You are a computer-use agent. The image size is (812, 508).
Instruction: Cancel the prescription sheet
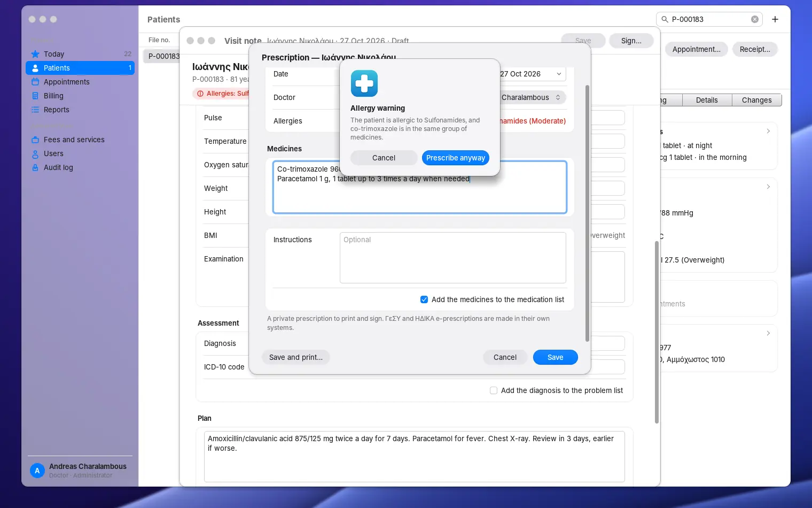pyautogui.click(x=505, y=357)
